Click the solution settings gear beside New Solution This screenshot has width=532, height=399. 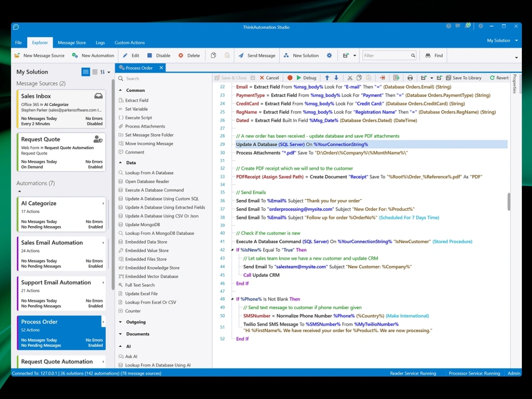point(329,55)
